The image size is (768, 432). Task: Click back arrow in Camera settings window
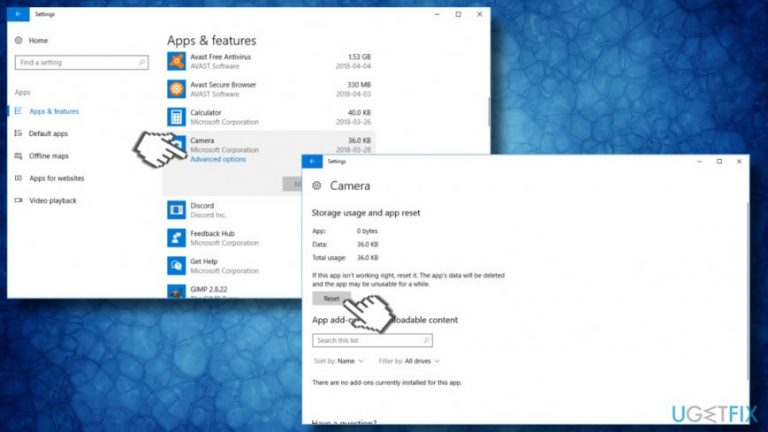pos(312,161)
